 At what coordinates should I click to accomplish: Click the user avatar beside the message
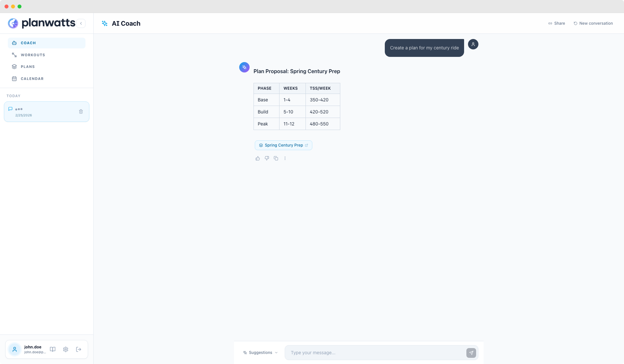coord(473,44)
